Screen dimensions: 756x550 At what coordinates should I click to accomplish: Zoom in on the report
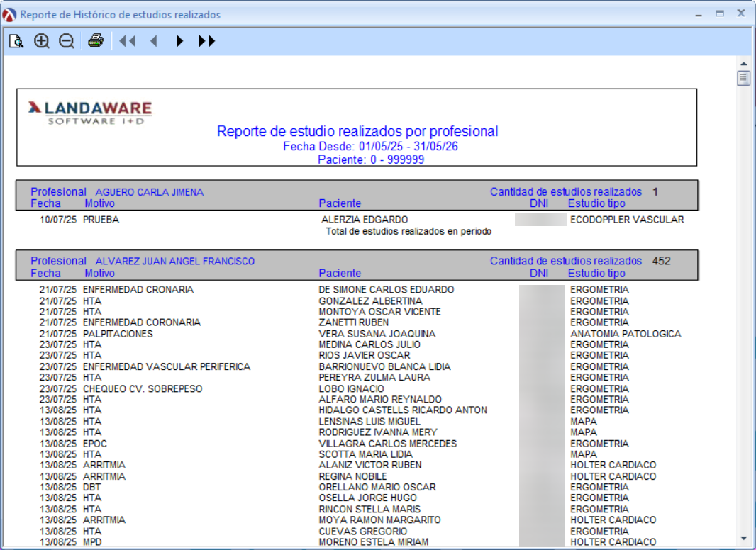click(42, 41)
